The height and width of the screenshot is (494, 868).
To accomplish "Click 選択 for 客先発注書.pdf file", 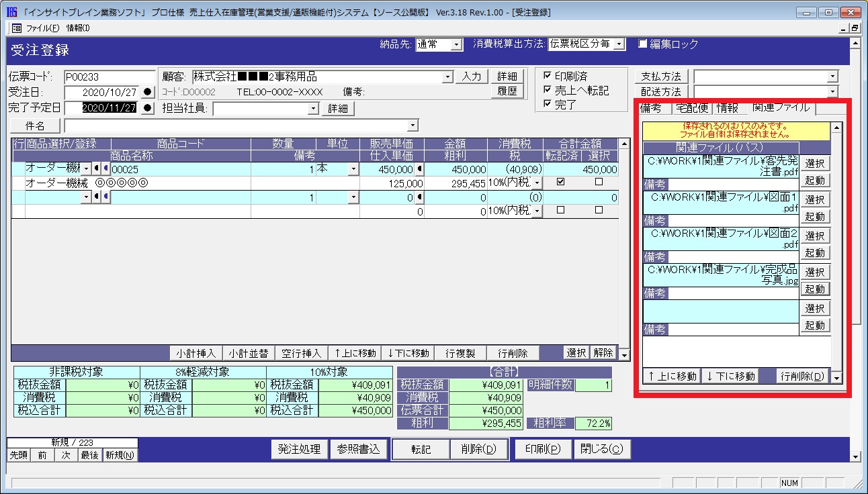I will pyautogui.click(x=815, y=163).
